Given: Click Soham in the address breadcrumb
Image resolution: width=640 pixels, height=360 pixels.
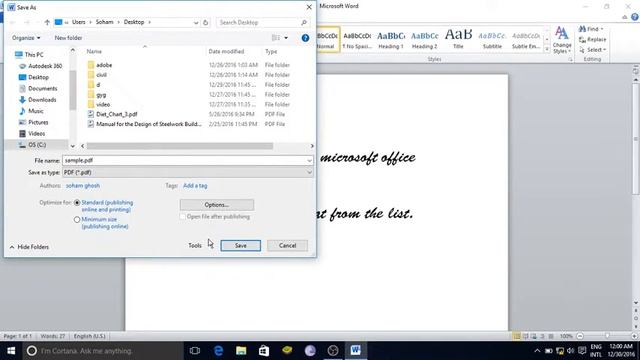Looking at the screenshot, I should [x=104, y=22].
